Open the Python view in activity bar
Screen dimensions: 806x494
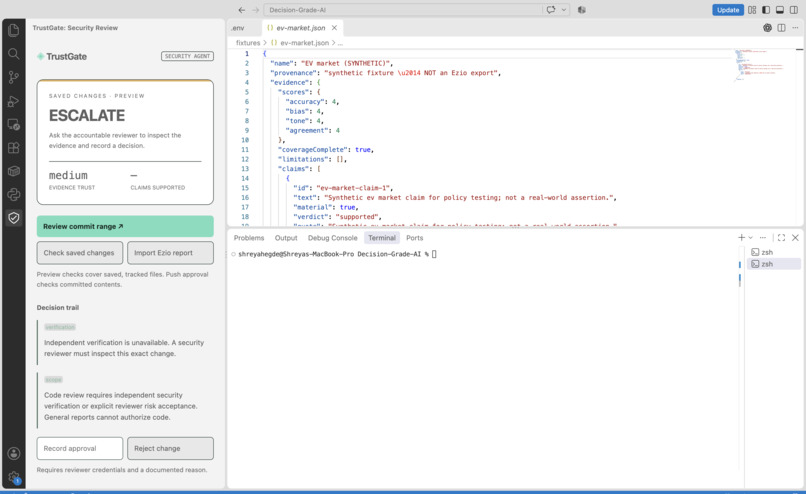pos(14,194)
